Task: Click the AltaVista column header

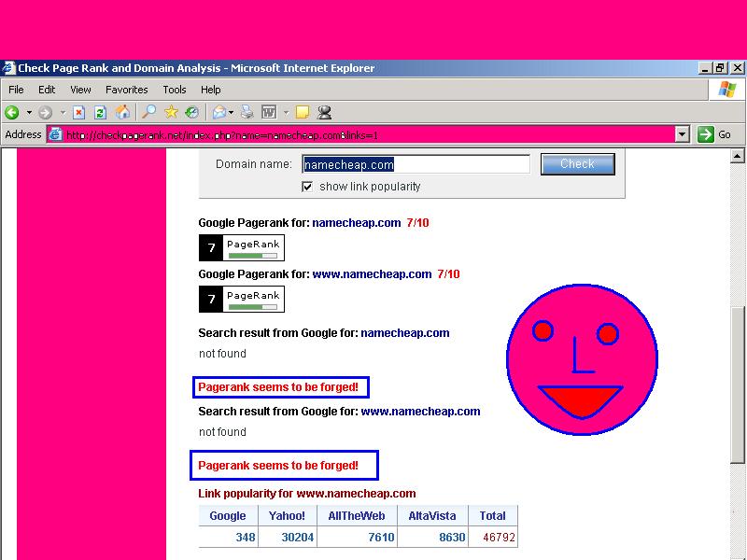Action: coord(432,516)
